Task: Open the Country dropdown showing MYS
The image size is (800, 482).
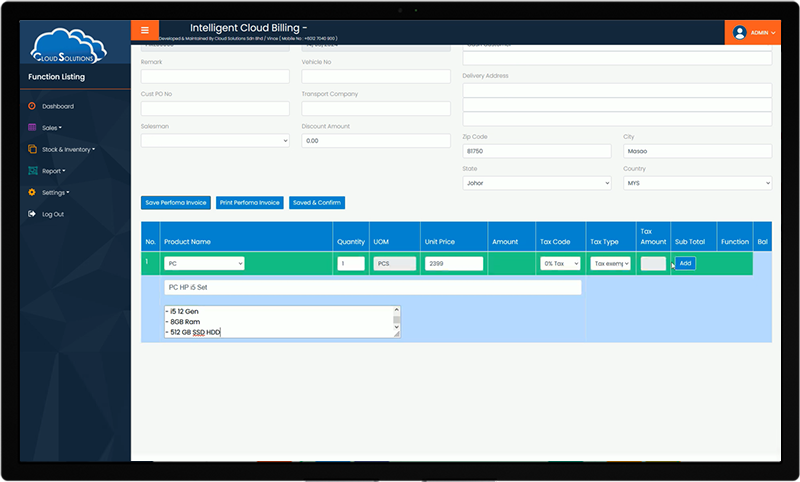Action: (697, 183)
